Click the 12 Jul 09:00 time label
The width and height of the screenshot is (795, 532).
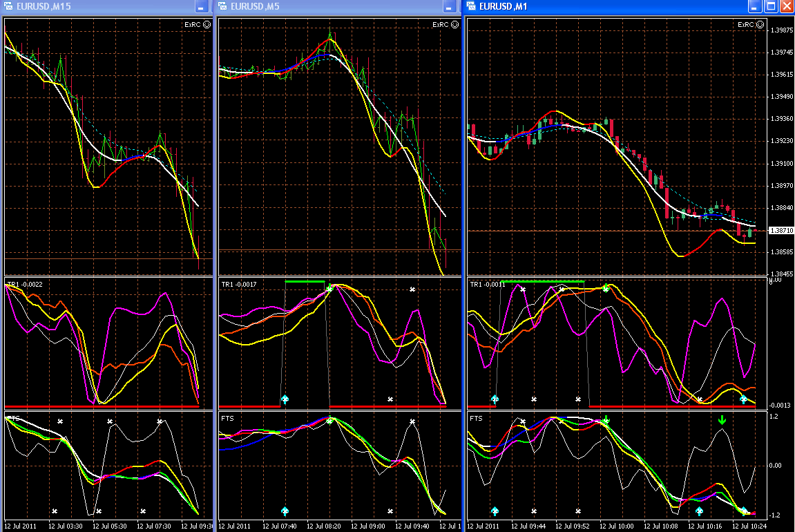[x=368, y=526]
